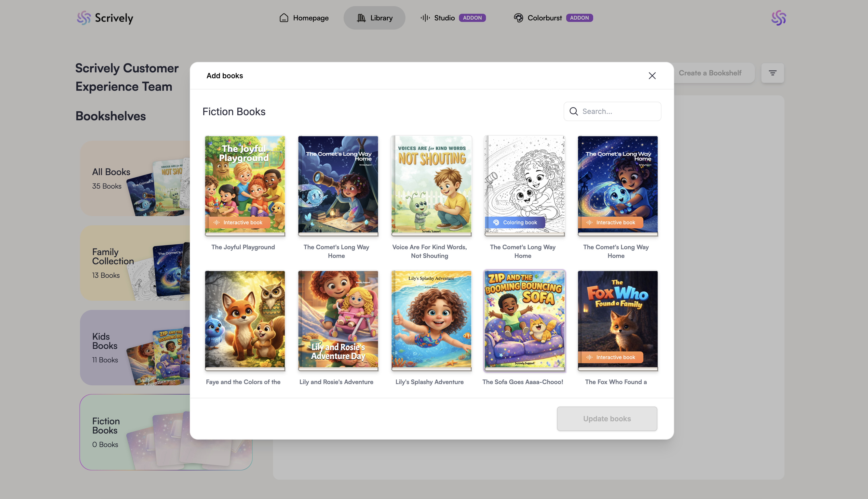Viewport: 868px width, 499px height.
Task: Click the Studio waveform icon
Action: click(425, 18)
